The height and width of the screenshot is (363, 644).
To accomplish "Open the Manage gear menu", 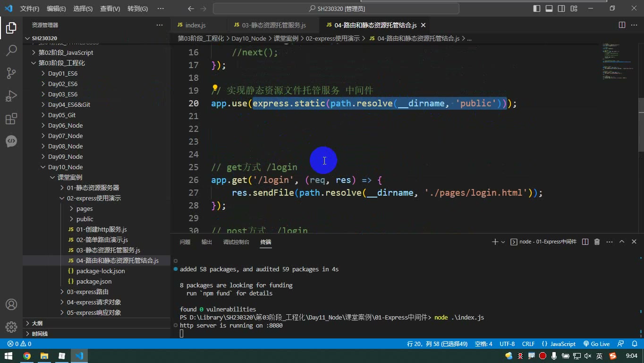I will (x=11, y=327).
